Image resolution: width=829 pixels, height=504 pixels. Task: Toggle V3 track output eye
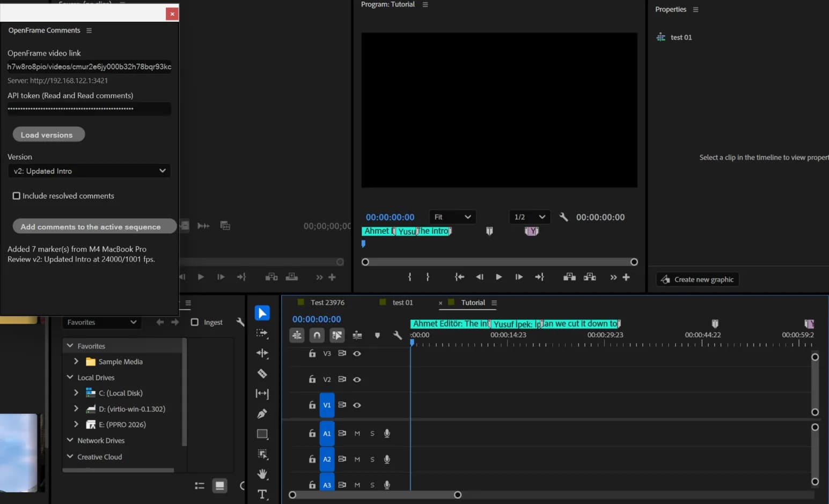(x=357, y=353)
